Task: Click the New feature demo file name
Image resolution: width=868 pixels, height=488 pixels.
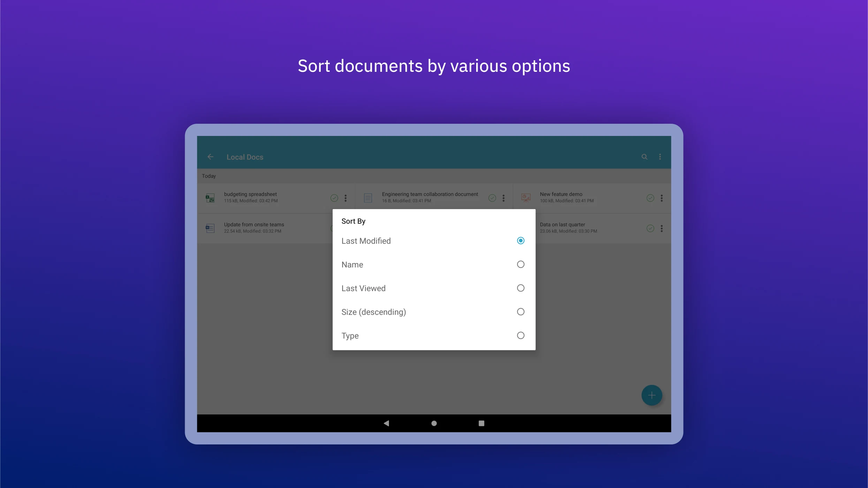Action: click(x=561, y=194)
